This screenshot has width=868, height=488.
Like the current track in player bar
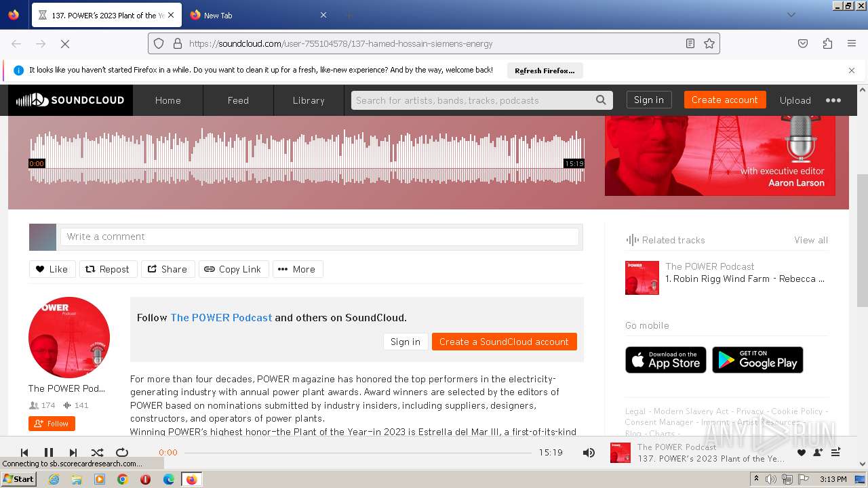pyautogui.click(x=801, y=453)
